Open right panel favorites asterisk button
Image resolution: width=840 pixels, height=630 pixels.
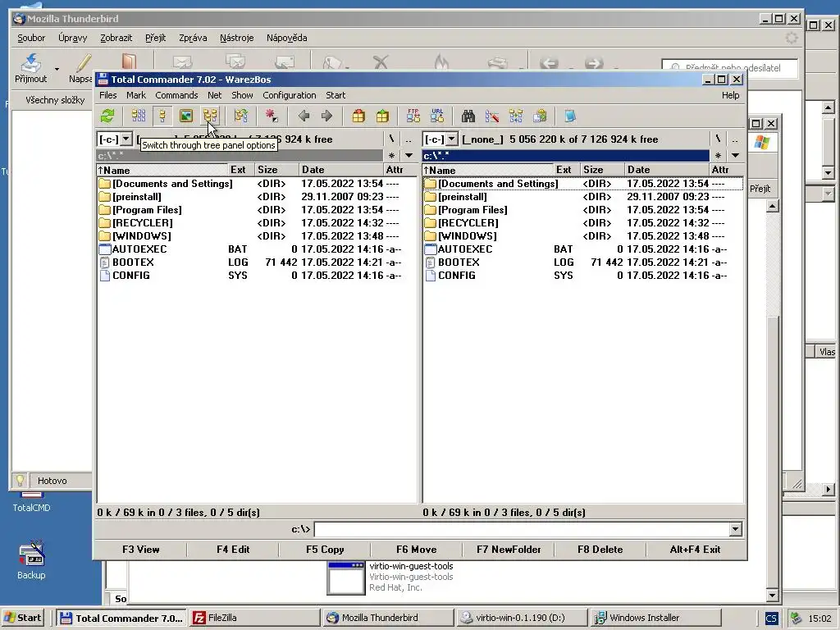(x=718, y=156)
